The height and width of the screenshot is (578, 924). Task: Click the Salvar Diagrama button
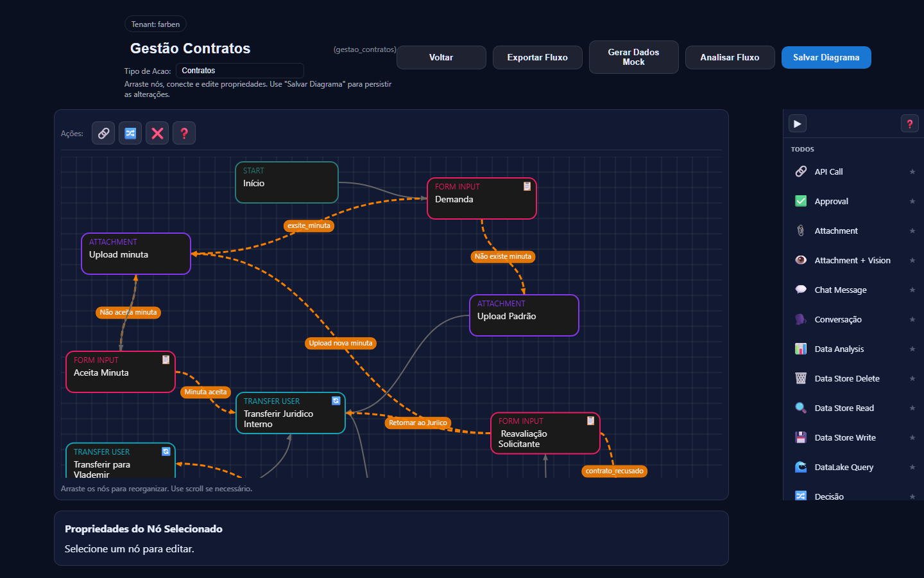click(x=826, y=57)
